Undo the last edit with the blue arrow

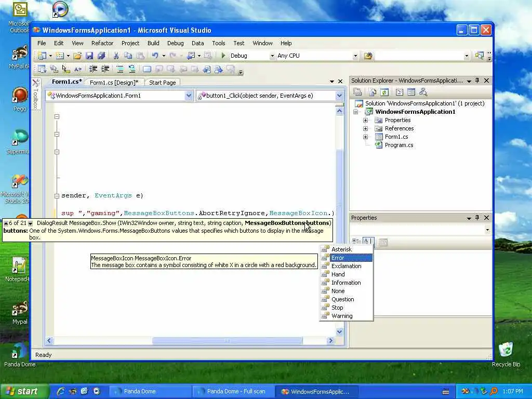[x=155, y=56]
